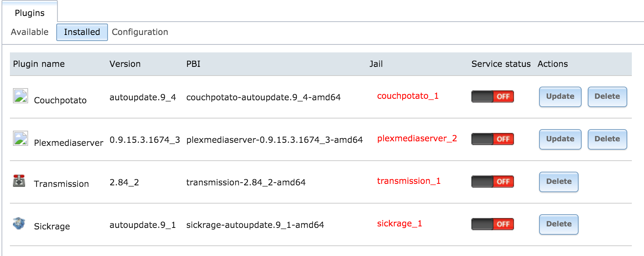Enable the Plexmediaserver service toggle
The width and height of the screenshot is (644, 256).
(x=492, y=139)
